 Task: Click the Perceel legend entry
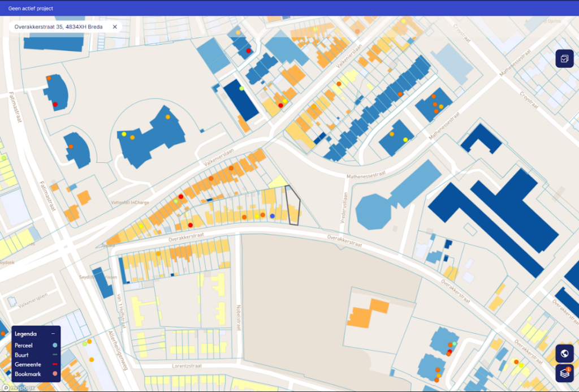click(24, 345)
